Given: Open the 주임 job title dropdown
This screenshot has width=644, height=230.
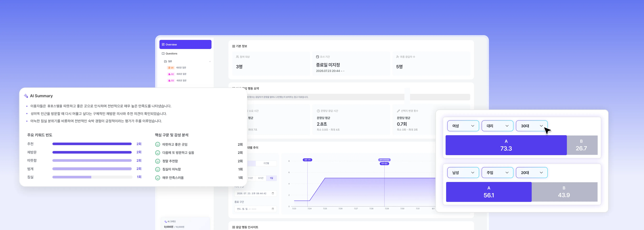Looking at the screenshot, I should [497, 173].
